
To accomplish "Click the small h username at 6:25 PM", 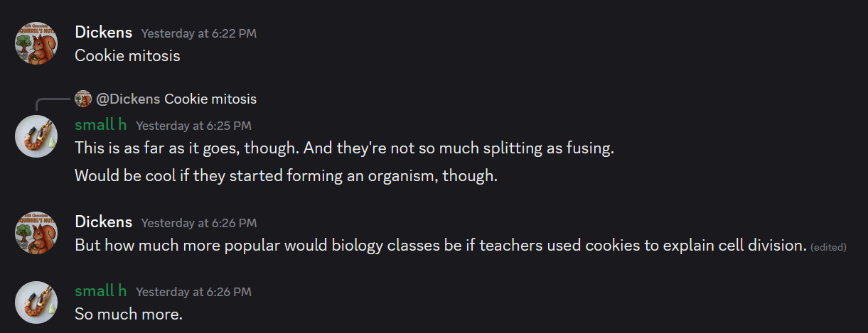I will [100, 125].
